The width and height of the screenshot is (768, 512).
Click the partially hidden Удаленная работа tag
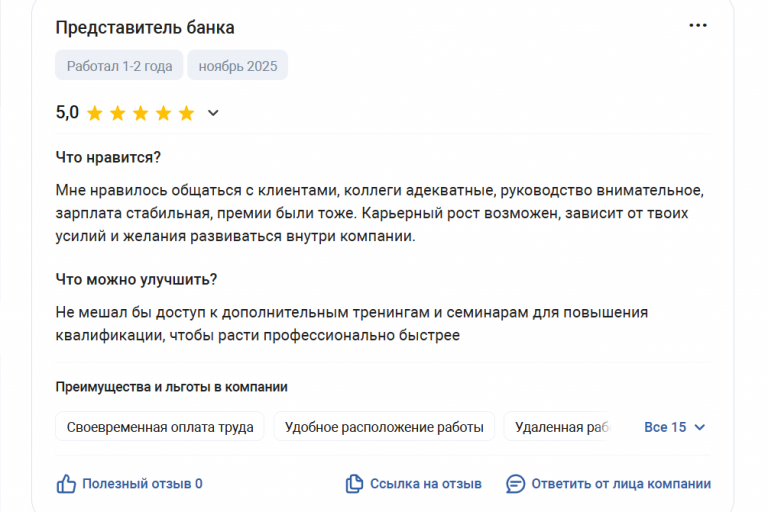(562, 427)
